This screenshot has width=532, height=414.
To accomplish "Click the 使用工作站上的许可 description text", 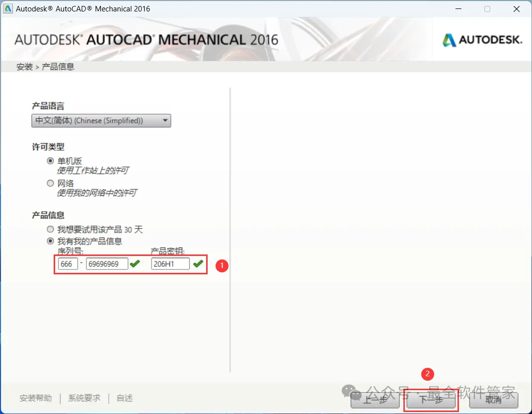I will pyautogui.click(x=92, y=170).
